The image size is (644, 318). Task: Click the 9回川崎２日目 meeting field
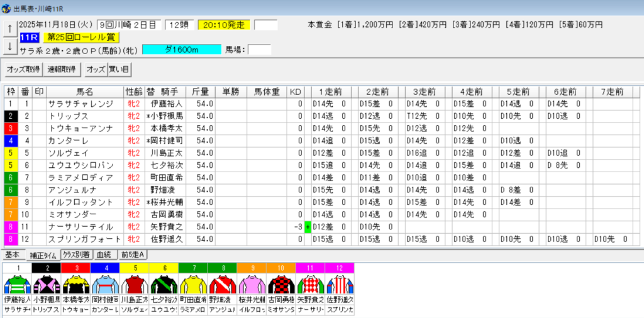[x=128, y=25]
